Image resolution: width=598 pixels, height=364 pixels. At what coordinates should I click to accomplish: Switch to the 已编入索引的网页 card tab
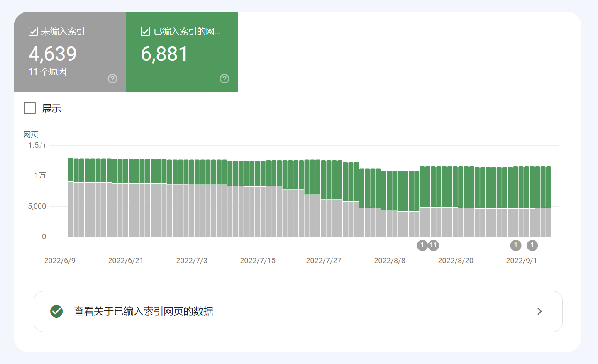click(x=181, y=51)
